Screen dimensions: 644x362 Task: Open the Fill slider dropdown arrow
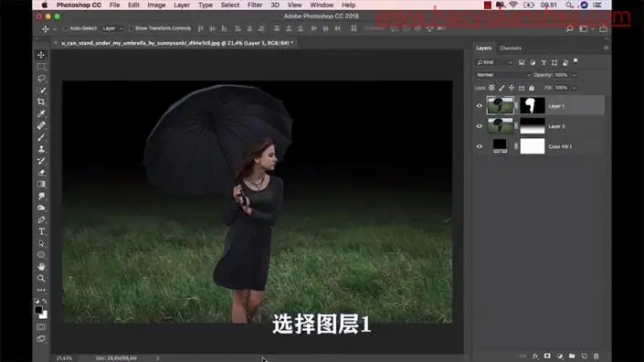575,88
